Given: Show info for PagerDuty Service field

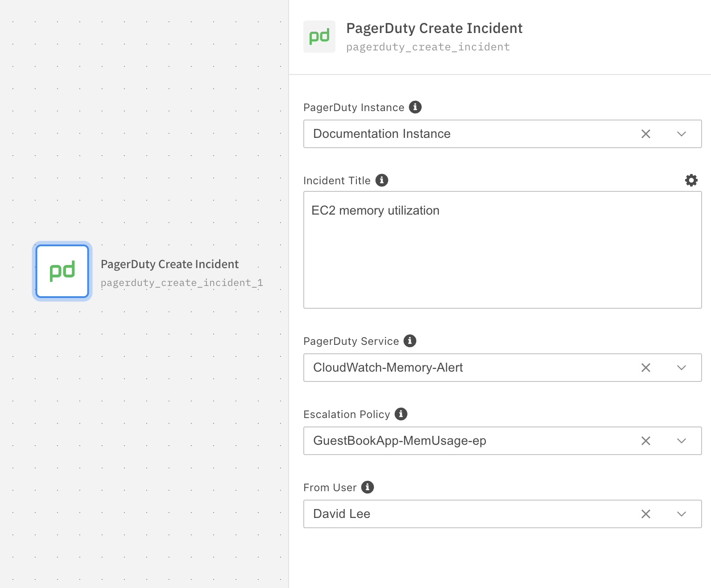Looking at the screenshot, I should coord(410,341).
